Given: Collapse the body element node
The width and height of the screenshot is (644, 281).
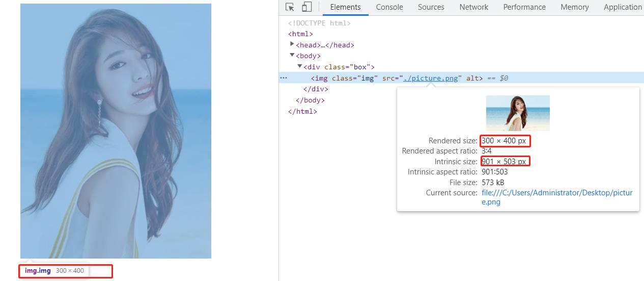Looking at the screenshot, I should pyautogui.click(x=292, y=55).
